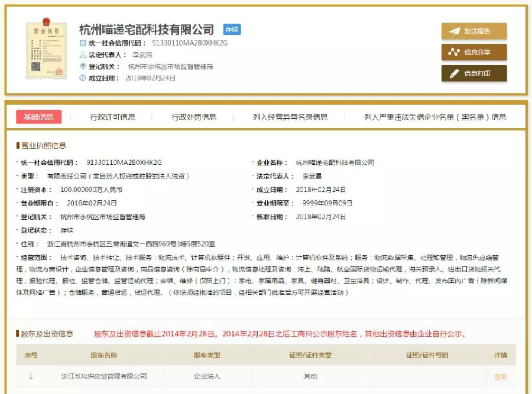Image resolution: width=532 pixels, height=394 pixels.
Task: Click the 存续 status badge
Action: point(231,28)
